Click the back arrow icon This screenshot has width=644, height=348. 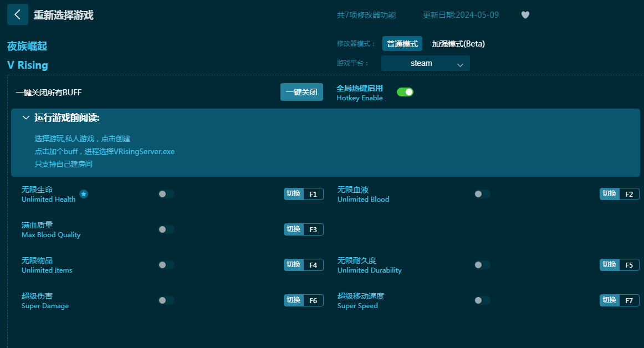(x=18, y=15)
